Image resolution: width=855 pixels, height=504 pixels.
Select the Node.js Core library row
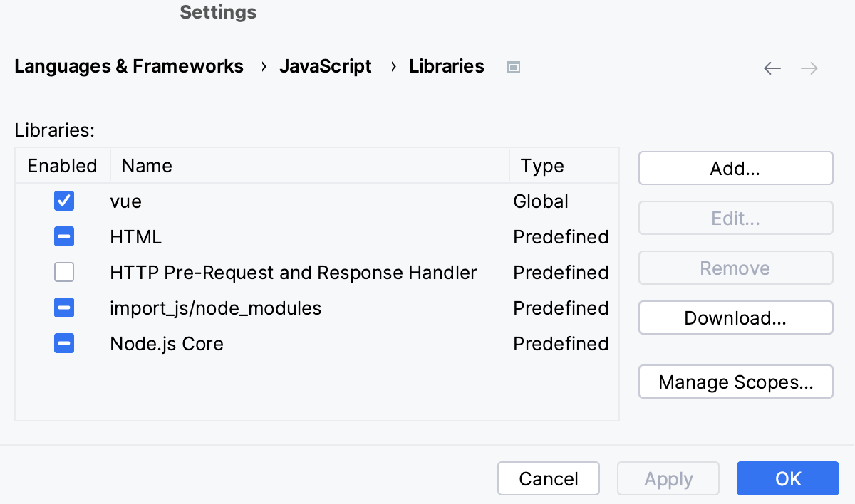[166, 343]
